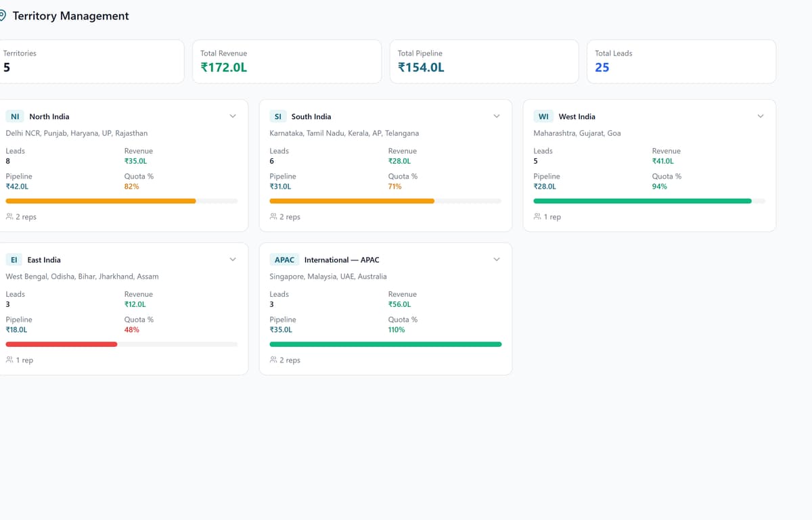The image size is (812, 520).
Task: Click "Singapore, Malaysia, UAE, Australia" region text
Action: pyautogui.click(x=328, y=277)
